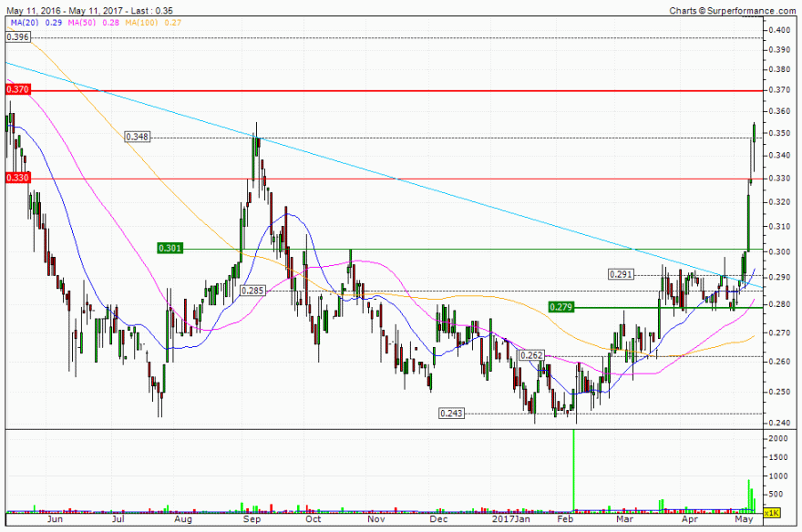The image size is (802, 532).
Task: Click the MA(20) legend label
Action: 26,23
